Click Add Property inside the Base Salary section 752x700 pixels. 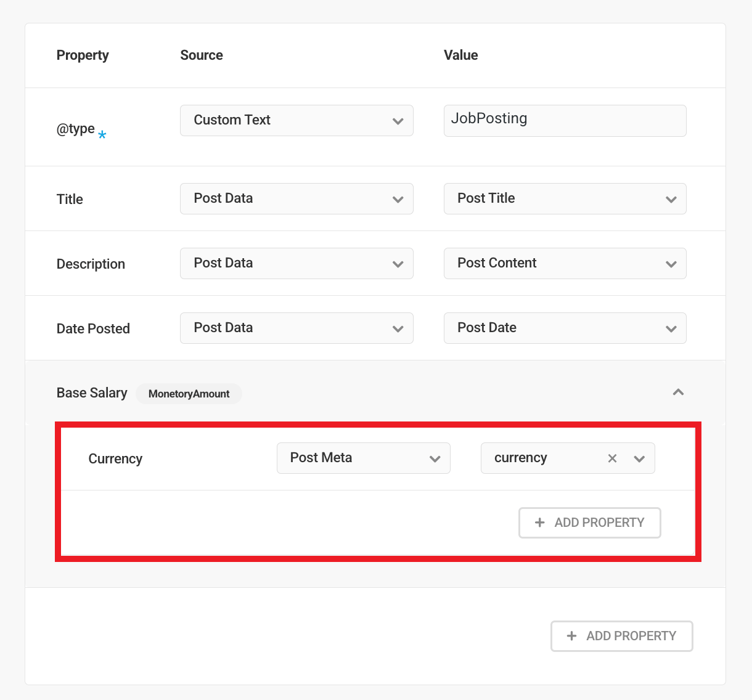tap(589, 523)
